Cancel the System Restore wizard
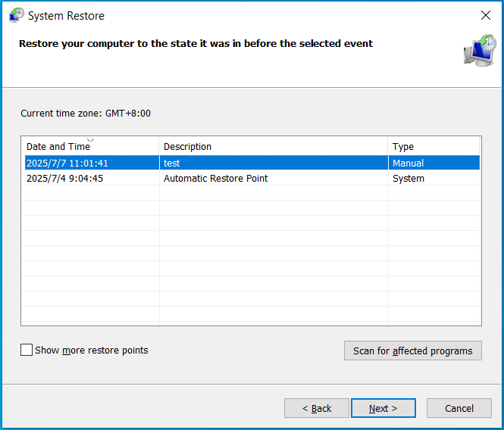 [459, 408]
